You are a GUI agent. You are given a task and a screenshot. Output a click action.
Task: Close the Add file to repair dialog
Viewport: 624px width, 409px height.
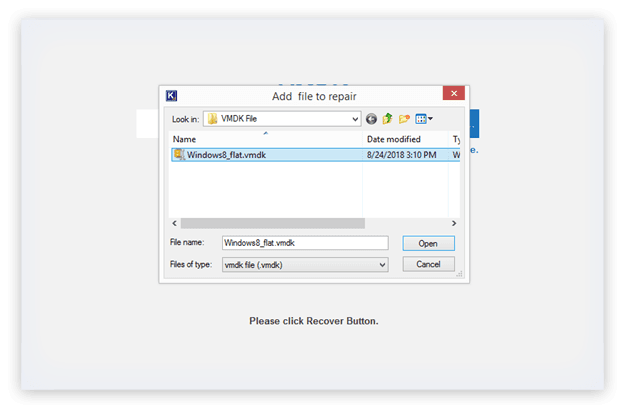pyautogui.click(x=453, y=95)
